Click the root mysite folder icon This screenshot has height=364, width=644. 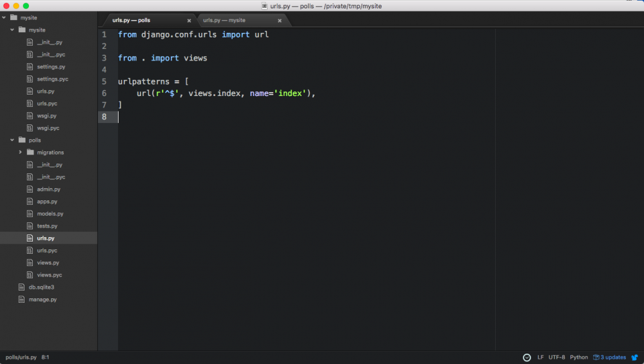click(x=14, y=17)
